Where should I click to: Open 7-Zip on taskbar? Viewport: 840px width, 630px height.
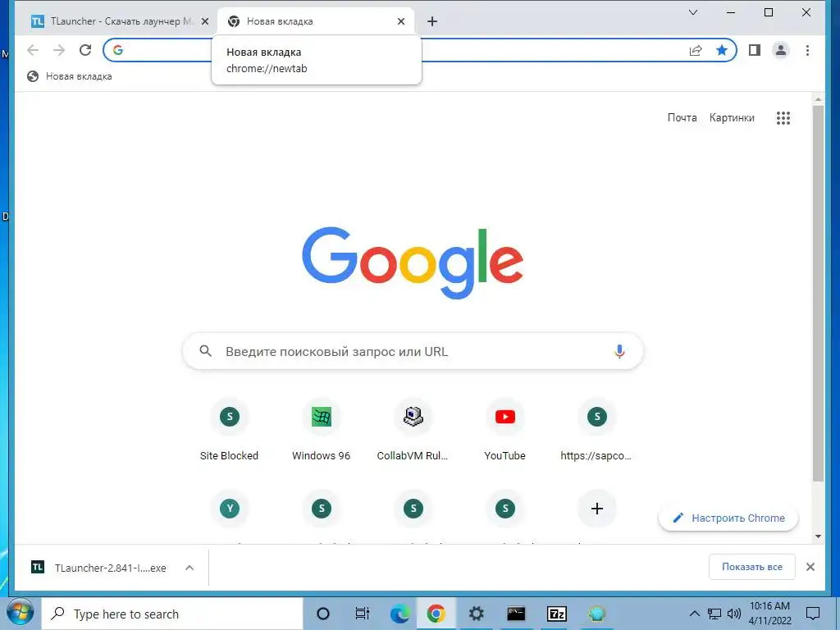point(557,614)
